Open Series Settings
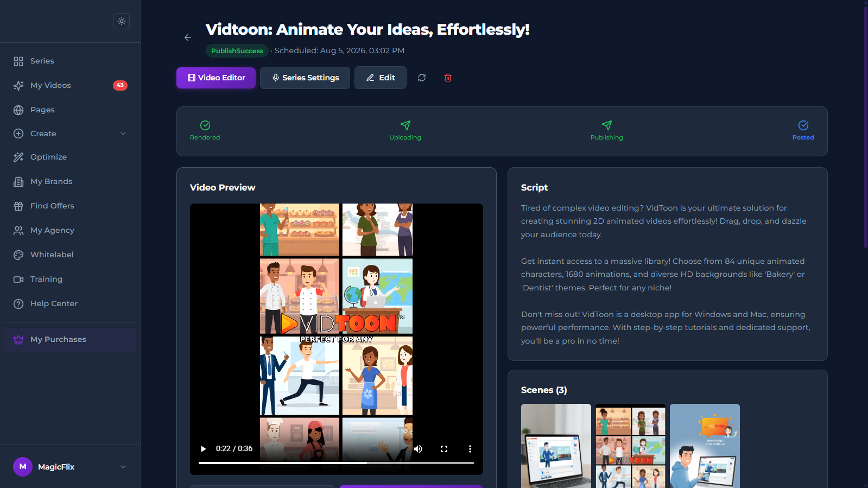Image resolution: width=868 pixels, height=488 pixels. (x=305, y=78)
